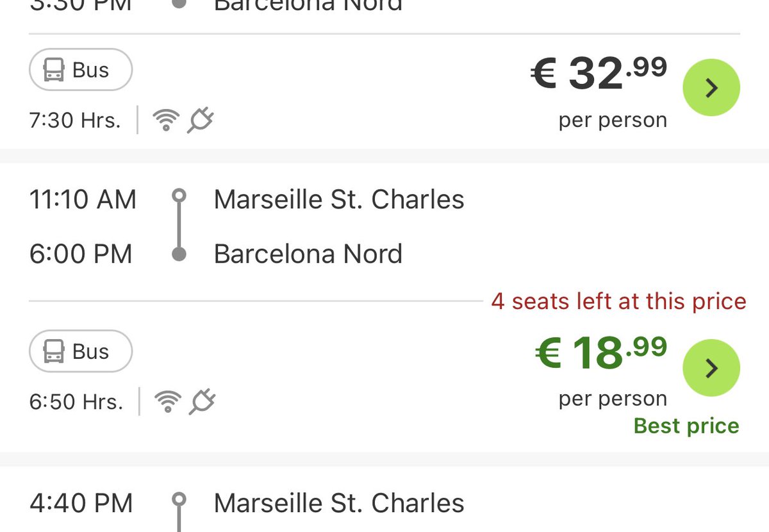
Task: Tap Marseille St. Charles on 4:40 PM trip
Action: 338,503
